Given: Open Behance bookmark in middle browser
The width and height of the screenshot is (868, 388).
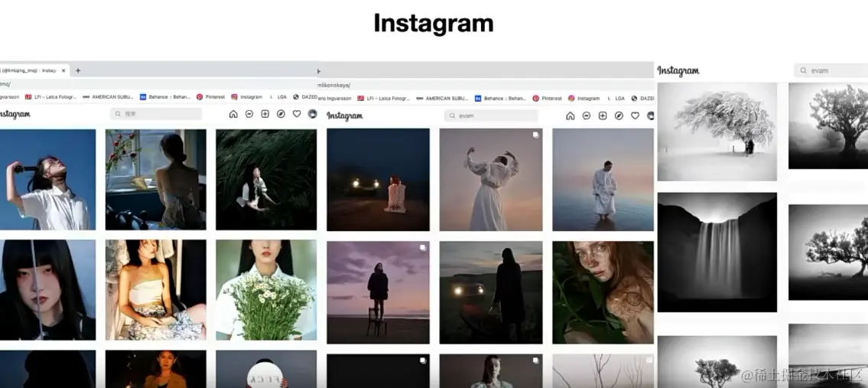Looking at the screenshot, I should (500, 98).
